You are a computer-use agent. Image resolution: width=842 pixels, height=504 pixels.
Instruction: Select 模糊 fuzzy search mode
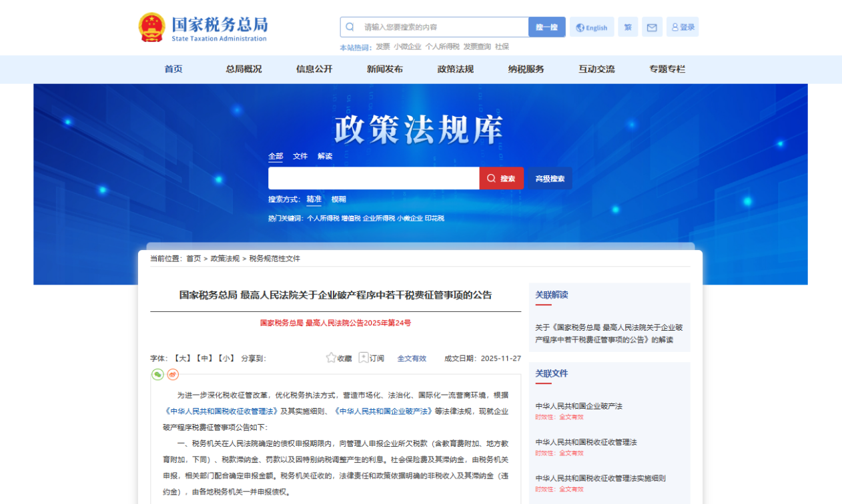point(339,199)
